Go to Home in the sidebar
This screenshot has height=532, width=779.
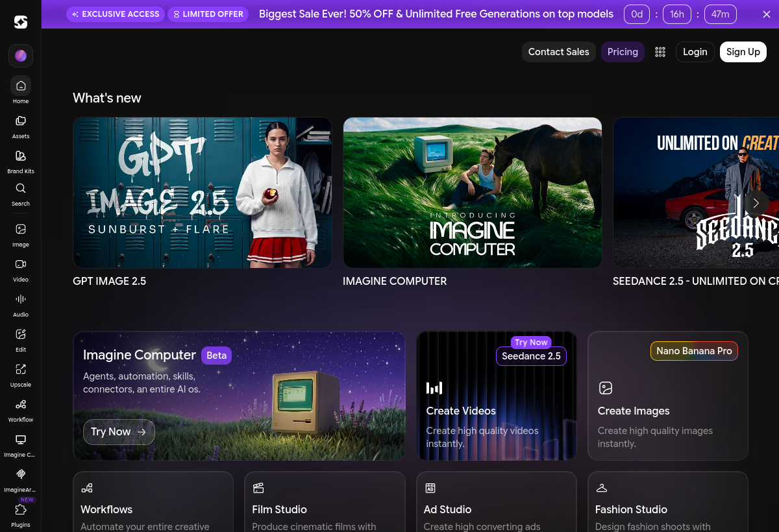[21, 90]
